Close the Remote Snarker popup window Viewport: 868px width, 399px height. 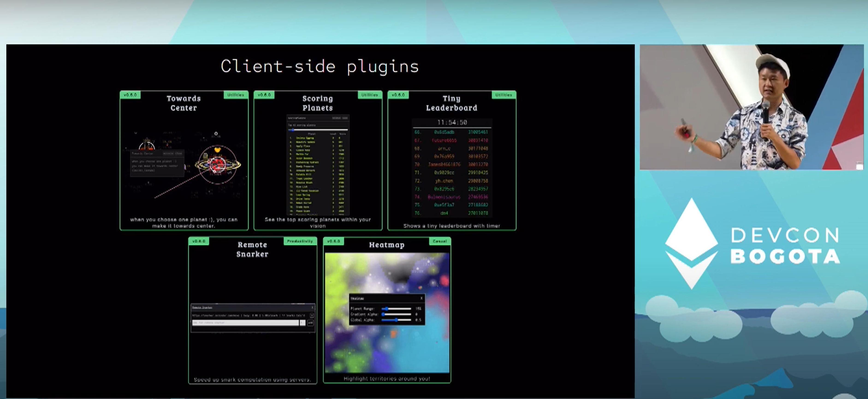click(312, 307)
